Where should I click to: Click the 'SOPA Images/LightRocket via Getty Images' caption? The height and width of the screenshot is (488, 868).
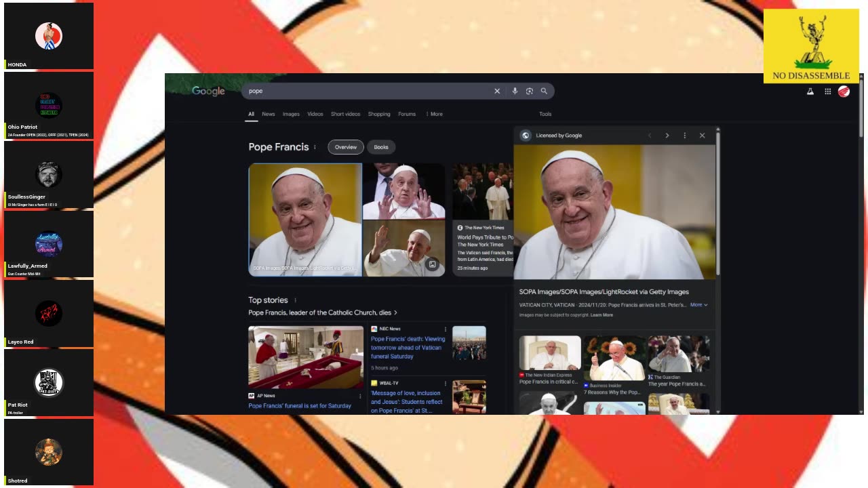point(604,292)
